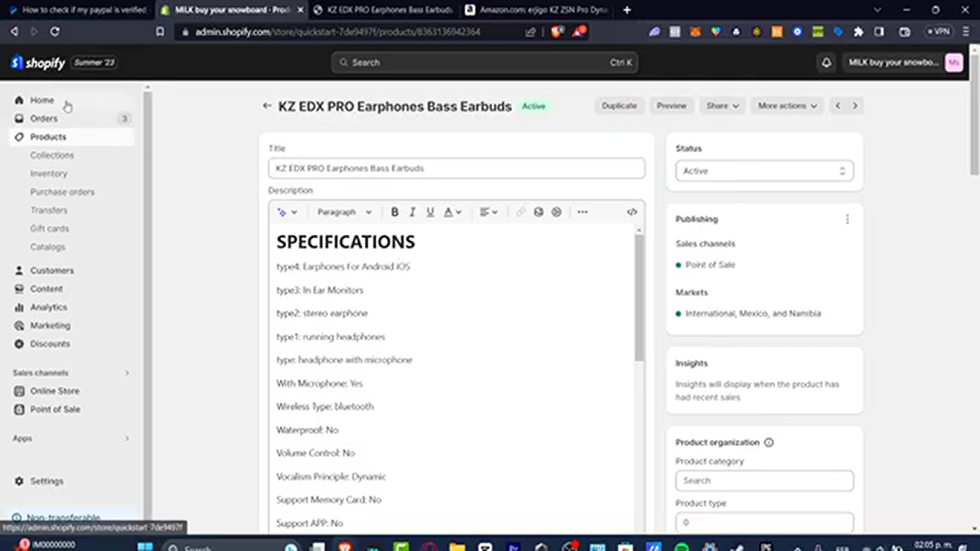
Task: Click the Product type input field
Action: 764,522
